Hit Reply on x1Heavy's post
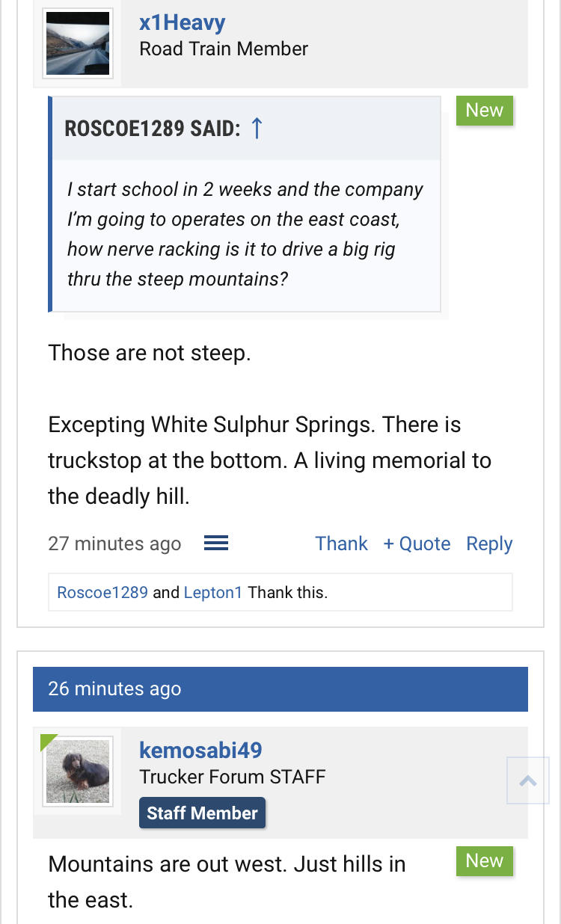The width and height of the screenshot is (561, 924). 489,543
